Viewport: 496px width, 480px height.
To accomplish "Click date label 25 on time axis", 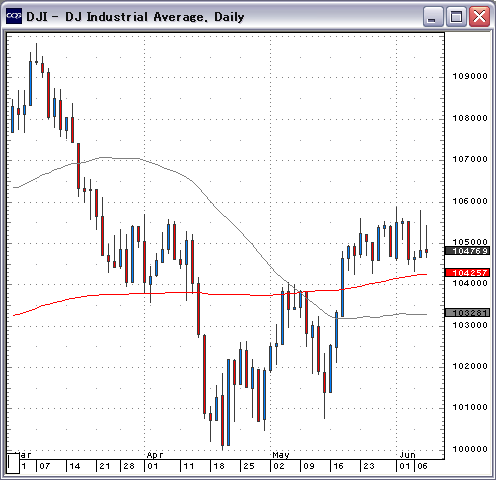I will (249, 466).
